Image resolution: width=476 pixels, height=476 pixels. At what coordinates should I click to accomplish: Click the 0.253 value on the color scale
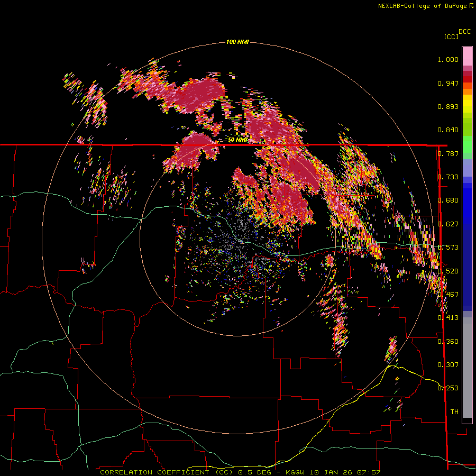coord(448,388)
